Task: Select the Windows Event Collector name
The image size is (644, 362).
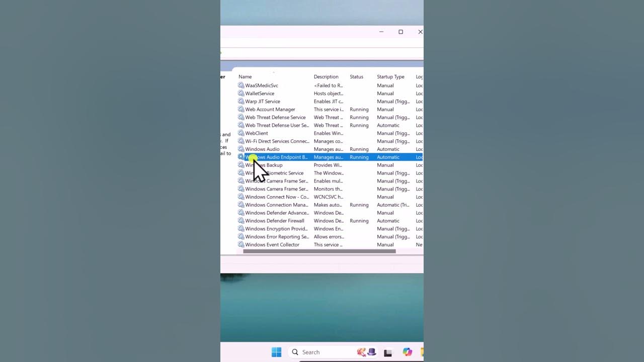Action: 272,245
